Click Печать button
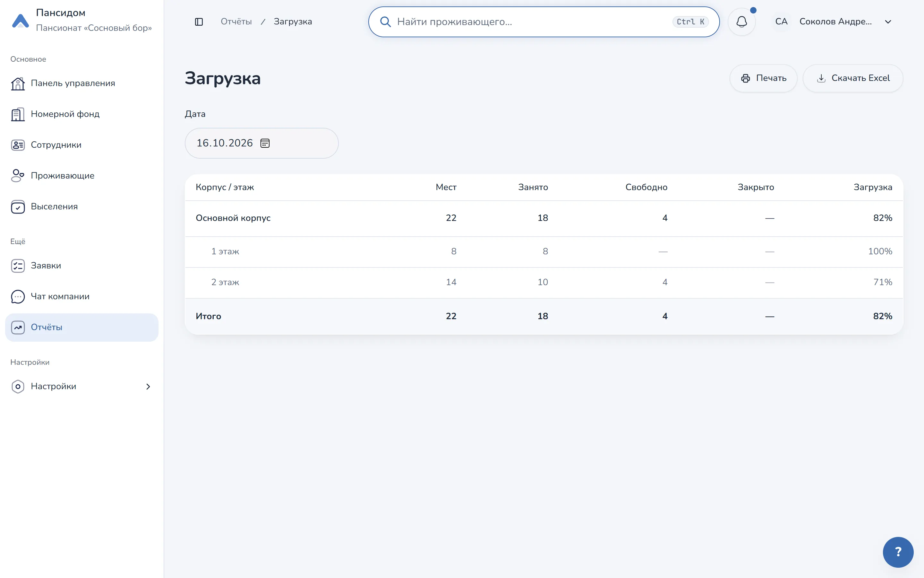The height and width of the screenshot is (578, 924). pyautogui.click(x=763, y=78)
